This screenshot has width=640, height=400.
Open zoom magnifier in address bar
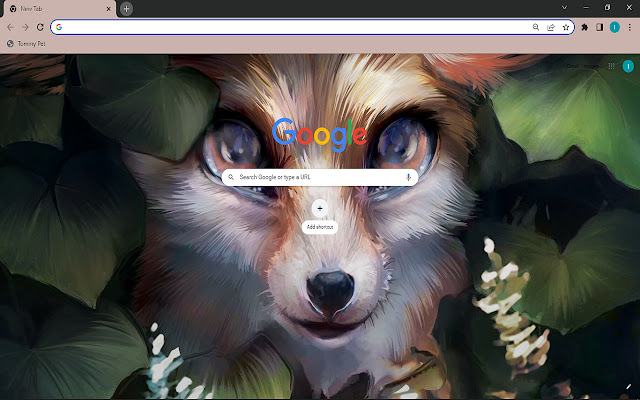536,27
